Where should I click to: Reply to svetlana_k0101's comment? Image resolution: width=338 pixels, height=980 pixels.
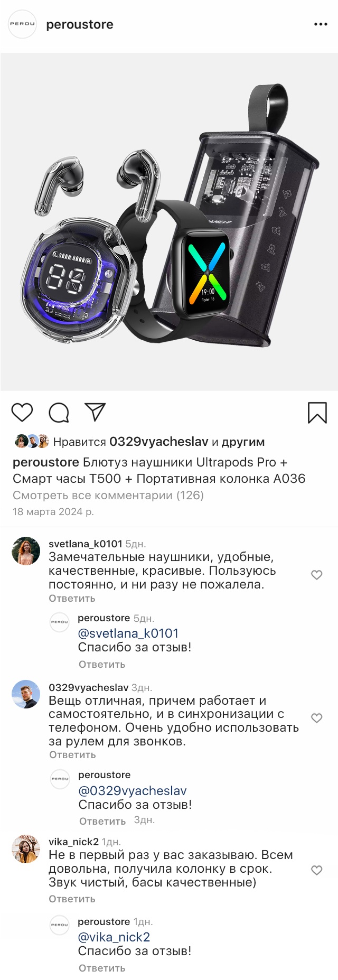[x=72, y=599]
